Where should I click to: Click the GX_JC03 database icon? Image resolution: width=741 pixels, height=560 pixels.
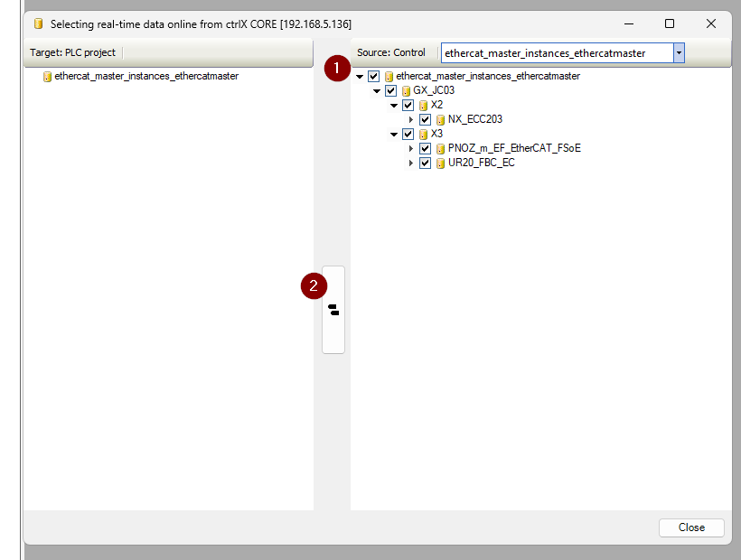pyautogui.click(x=406, y=90)
